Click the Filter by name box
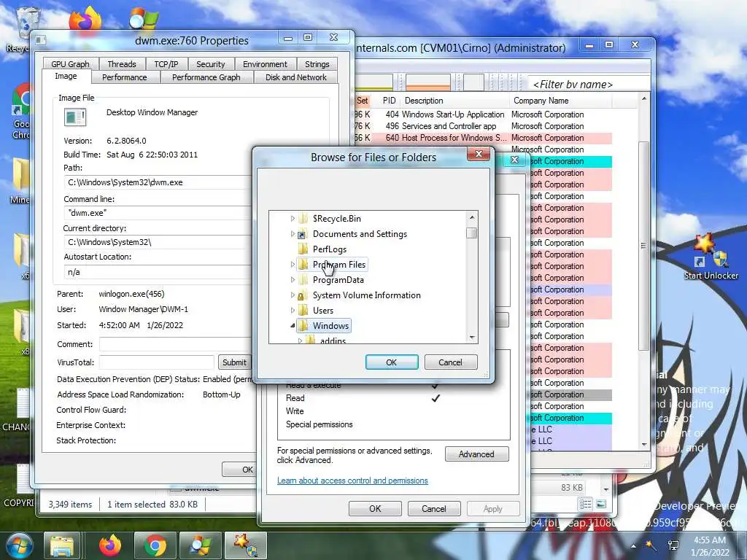747x560 pixels. 589,85
